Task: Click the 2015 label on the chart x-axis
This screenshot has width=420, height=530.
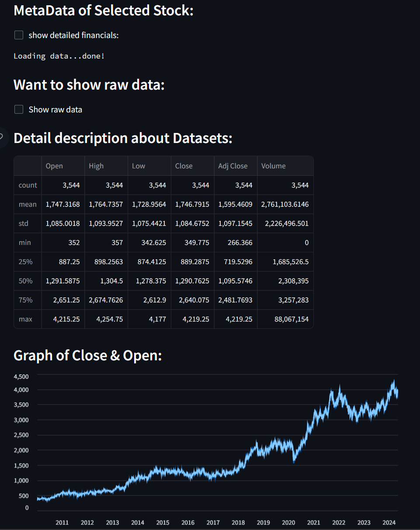Action: coord(163,522)
